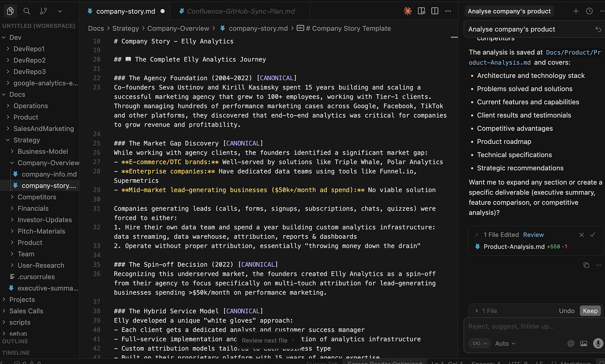Add context with the @ icon

[x=571, y=343]
